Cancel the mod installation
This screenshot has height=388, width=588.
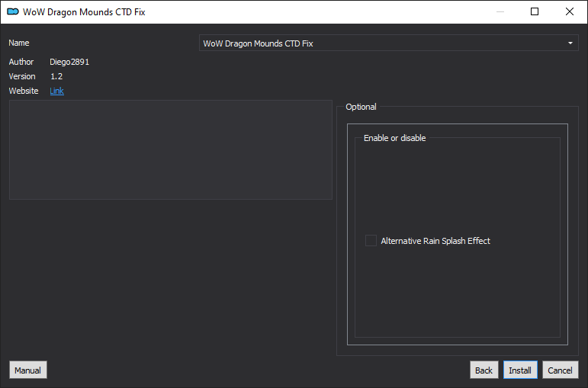pos(561,370)
